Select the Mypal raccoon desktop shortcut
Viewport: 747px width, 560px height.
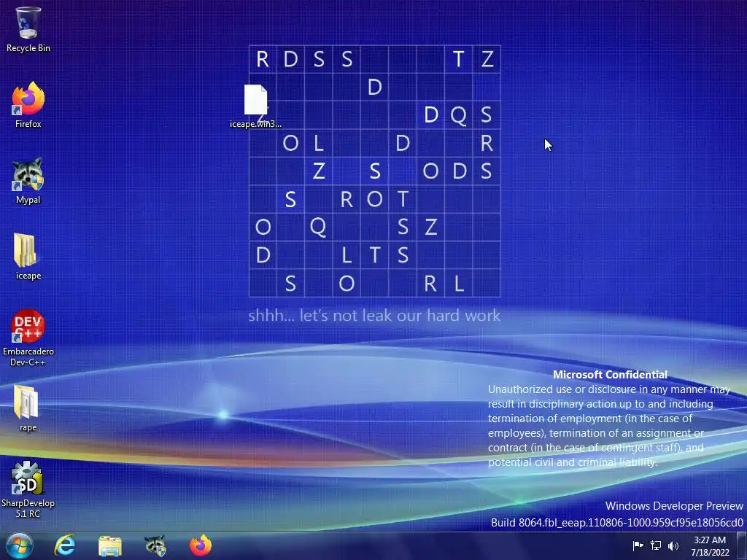pos(28,181)
